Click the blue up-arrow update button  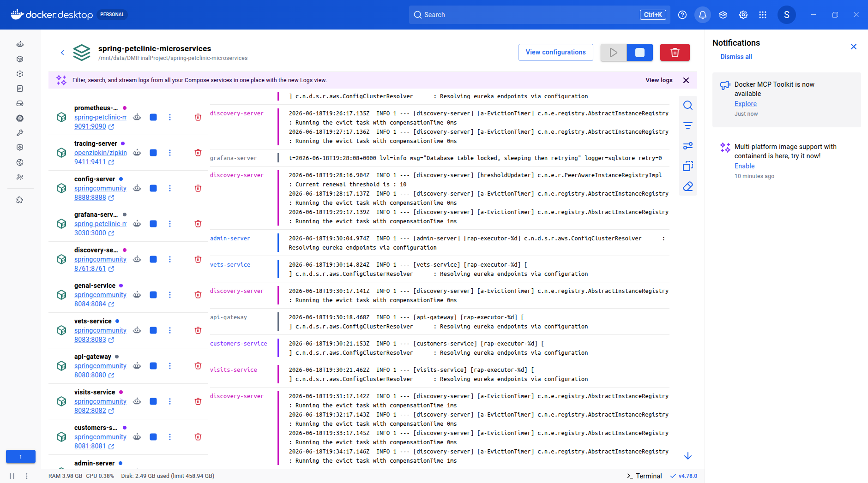[x=21, y=456]
